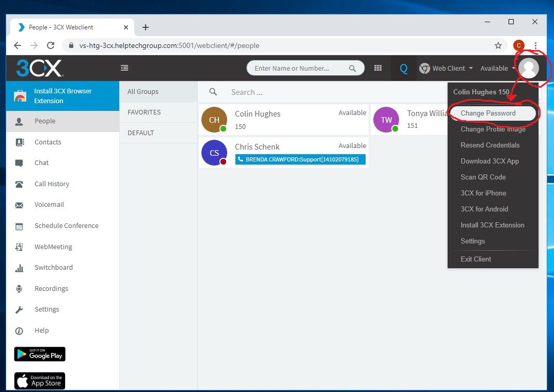Go forward in browser history
Image resolution: width=554 pixels, height=392 pixels.
click(34, 45)
